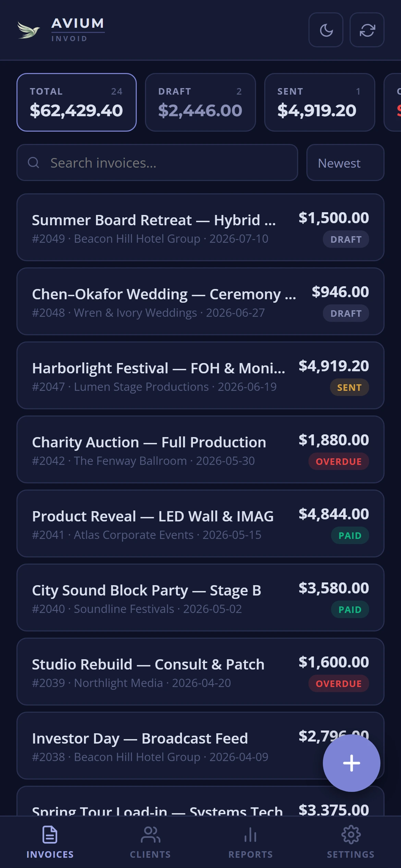Open the Clients tab icon
The image size is (401, 868).
(x=150, y=834)
